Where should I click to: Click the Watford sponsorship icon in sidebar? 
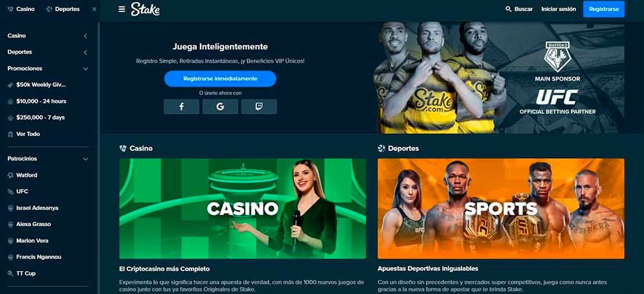pos(10,175)
